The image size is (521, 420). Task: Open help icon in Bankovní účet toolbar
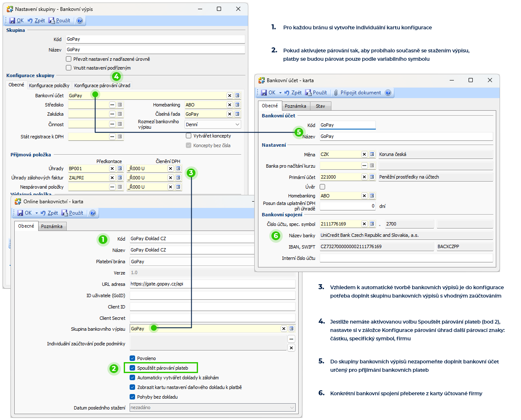pos(388,93)
